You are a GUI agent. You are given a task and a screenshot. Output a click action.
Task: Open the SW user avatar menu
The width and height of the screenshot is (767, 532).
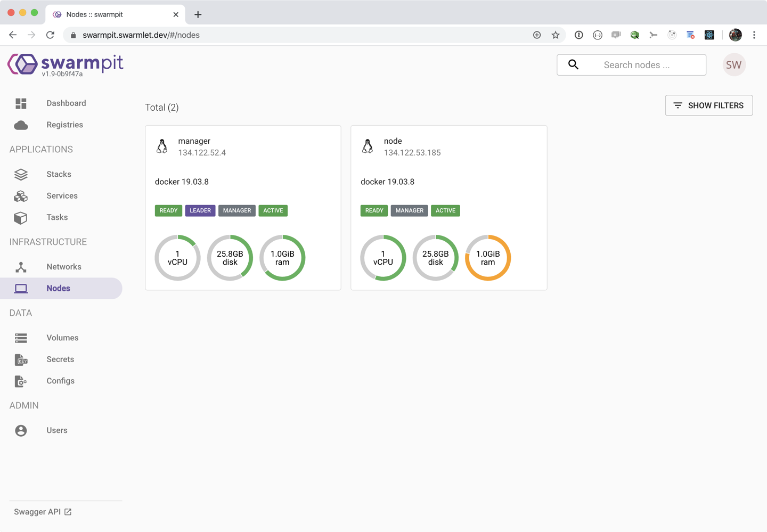pos(733,65)
